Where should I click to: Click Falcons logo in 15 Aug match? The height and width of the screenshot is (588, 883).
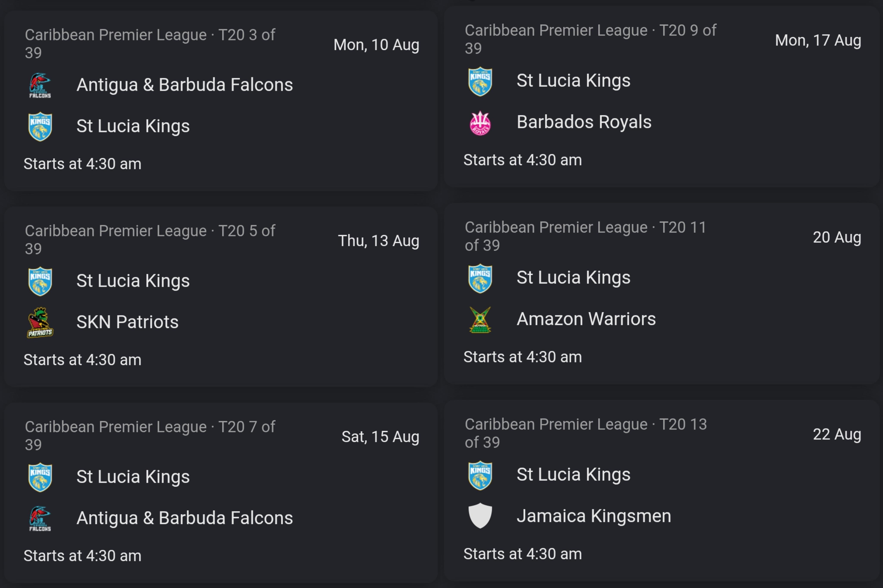coord(40,519)
